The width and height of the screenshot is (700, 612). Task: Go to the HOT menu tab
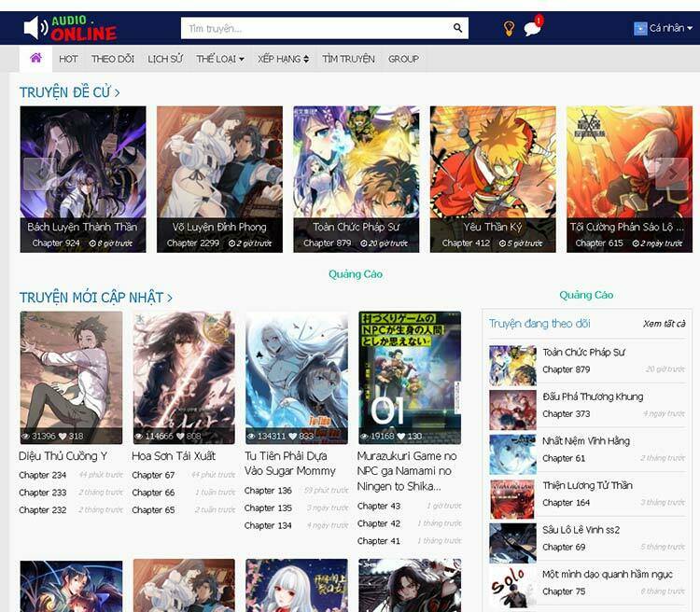pyautogui.click(x=68, y=59)
